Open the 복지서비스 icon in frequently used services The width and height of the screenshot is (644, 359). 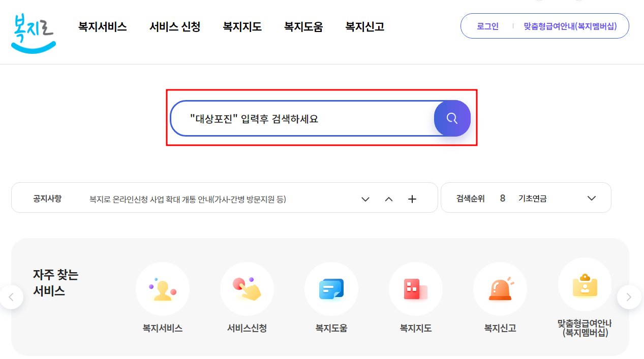pyautogui.click(x=163, y=288)
